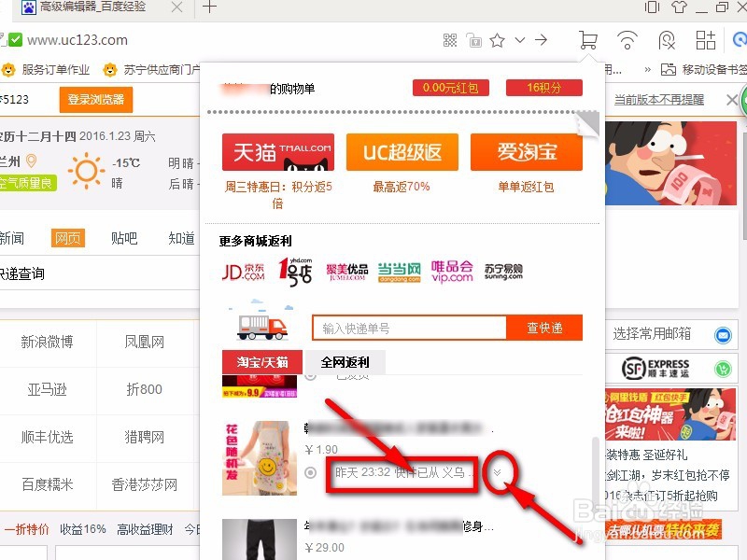Viewport: 747px width, 560px height.
Task: Open new tab with plus button
Action: click(x=209, y=7)
